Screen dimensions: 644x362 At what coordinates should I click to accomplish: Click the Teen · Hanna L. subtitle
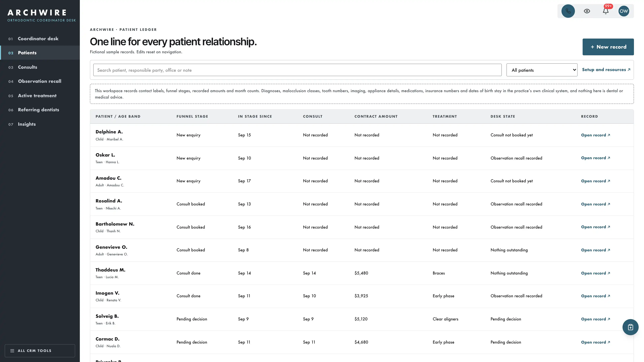[x=107, y=162]
